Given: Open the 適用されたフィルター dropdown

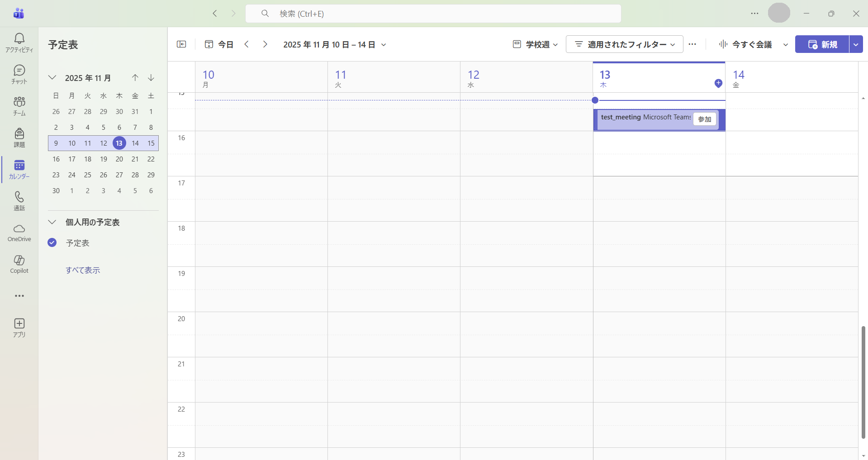Looking at the screenshot, I should pos(624,44).
